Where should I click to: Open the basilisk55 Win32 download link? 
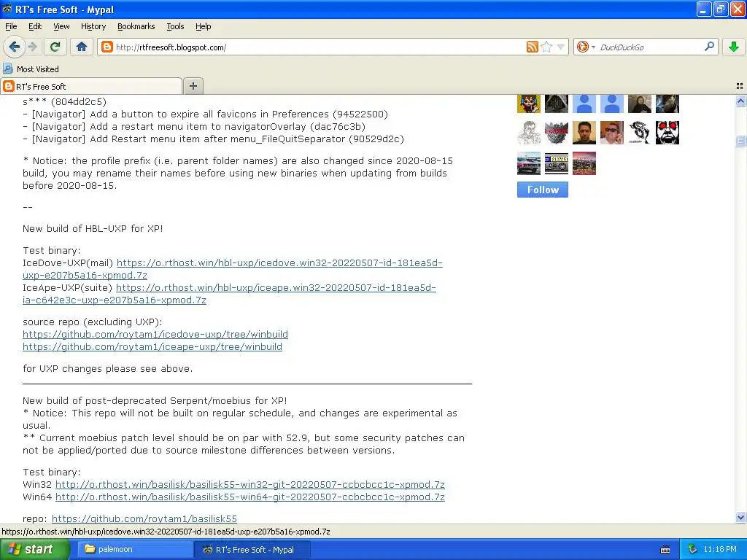point(250,484)
